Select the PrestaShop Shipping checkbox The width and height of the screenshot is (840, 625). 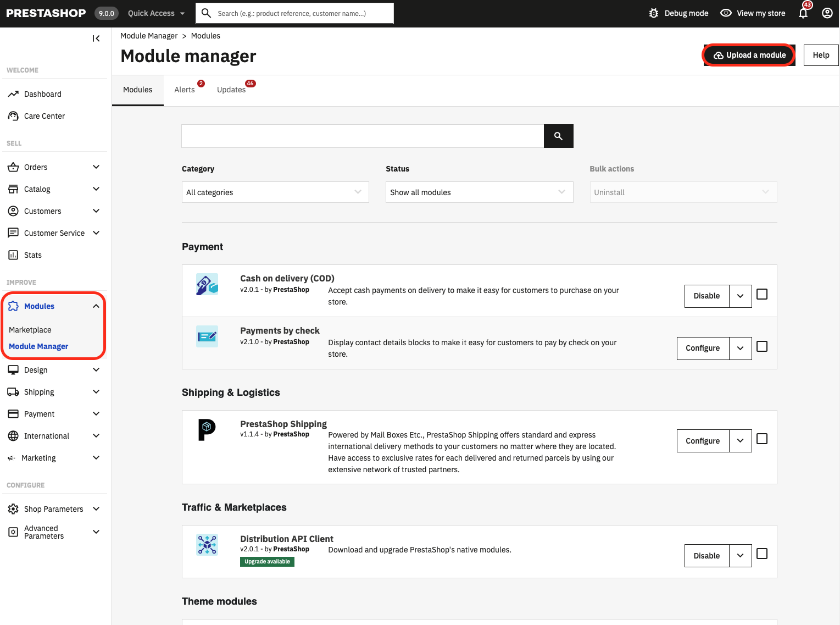tap(762, 439)
